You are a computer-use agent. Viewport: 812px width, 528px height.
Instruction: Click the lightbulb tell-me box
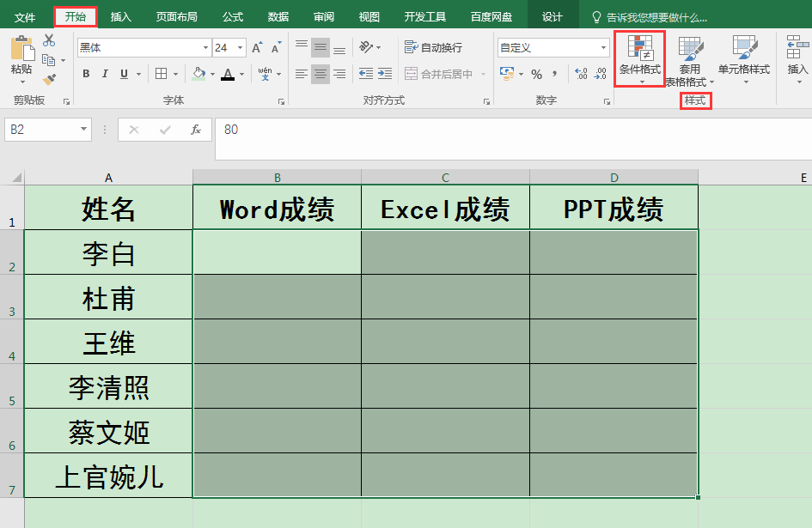point(650,17)
